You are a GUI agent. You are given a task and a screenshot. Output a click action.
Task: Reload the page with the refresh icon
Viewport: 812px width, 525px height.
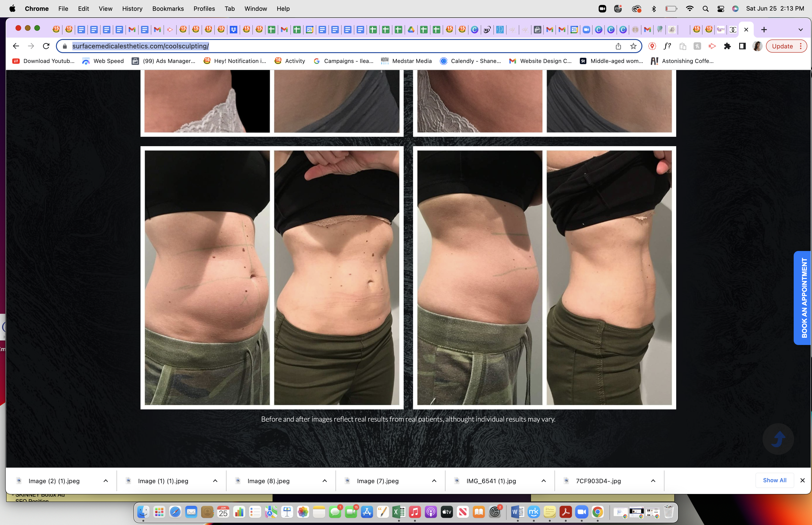pos(46,46)
